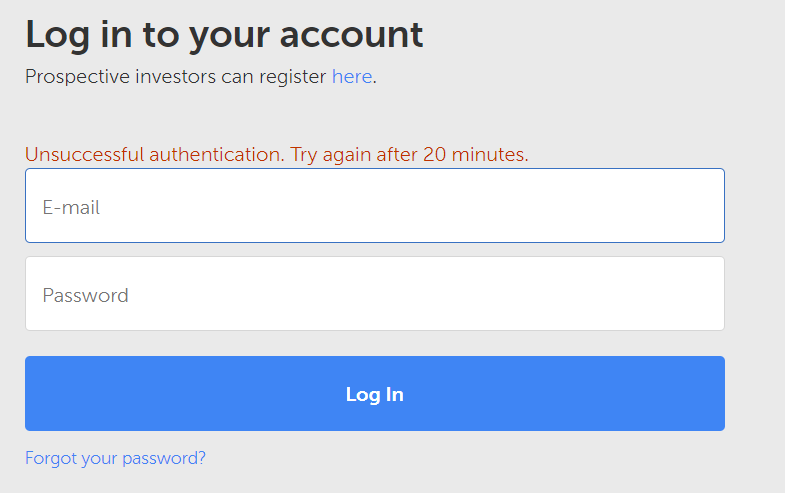Follow the "Forgot your password?" link
This screenshot has height=493, width=785.
pos(115,458)
